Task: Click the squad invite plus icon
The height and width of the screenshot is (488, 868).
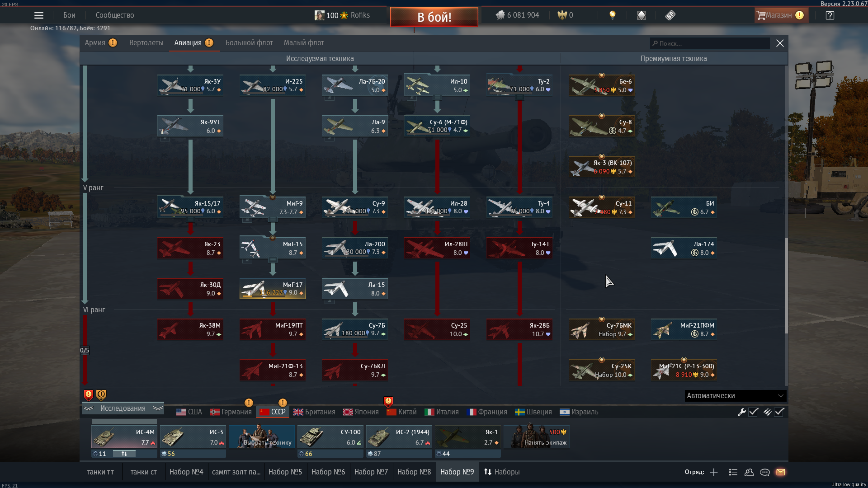Action: [x=714, y=472]
